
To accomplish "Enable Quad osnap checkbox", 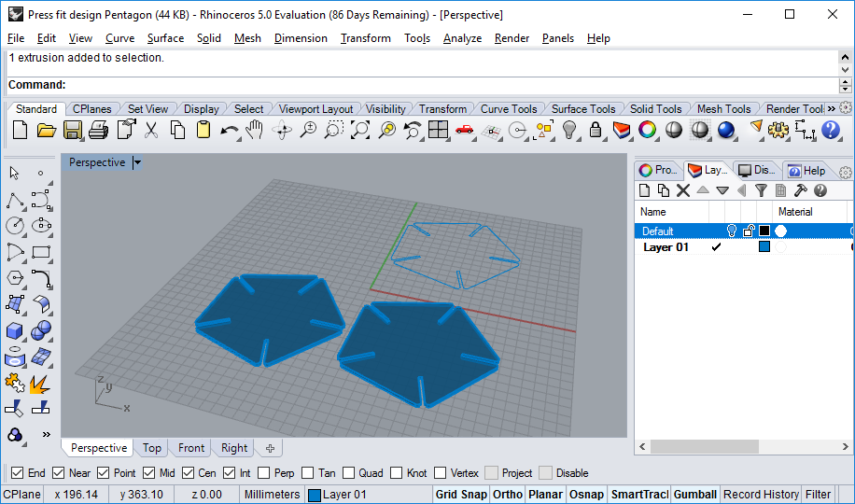I will click(348, 473).
